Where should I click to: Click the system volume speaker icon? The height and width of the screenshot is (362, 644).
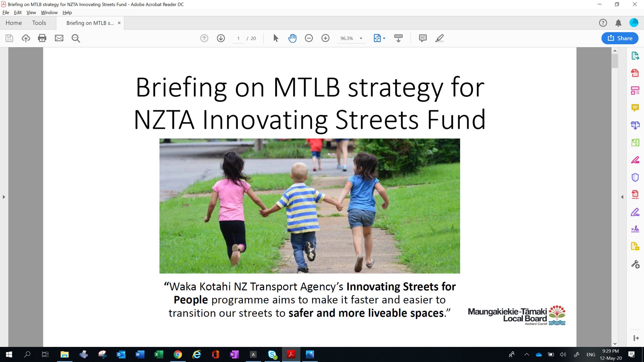point(563,354)
